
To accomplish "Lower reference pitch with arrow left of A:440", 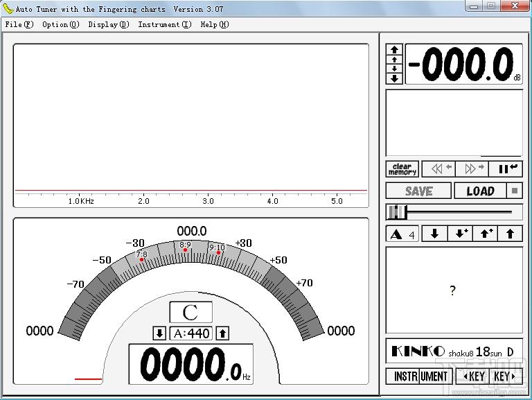I will 159,333.
